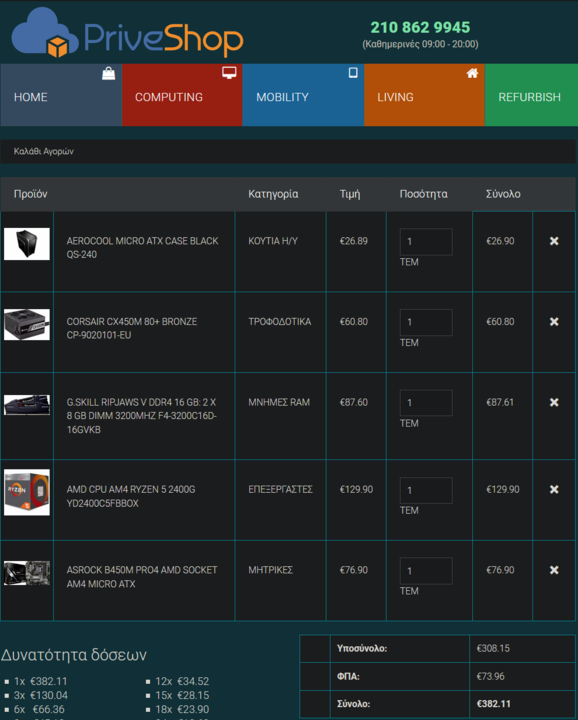Open AEROCOOL MICRO ATX CASE product link

(x=142, y=248)
